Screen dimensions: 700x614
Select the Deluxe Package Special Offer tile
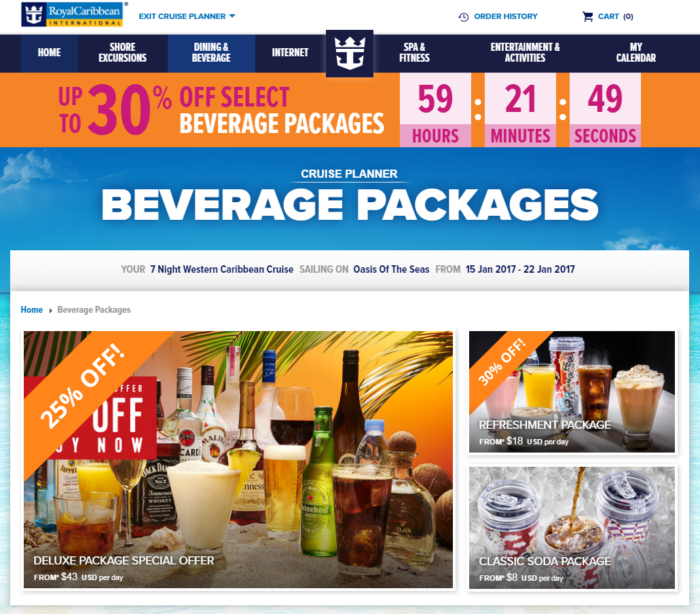coord(238,459)
